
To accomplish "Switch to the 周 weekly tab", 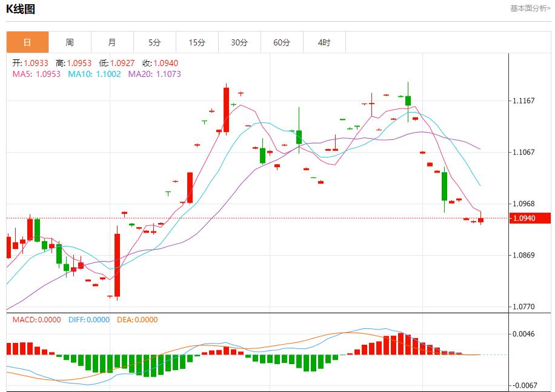I will click(x=70, y=42).
